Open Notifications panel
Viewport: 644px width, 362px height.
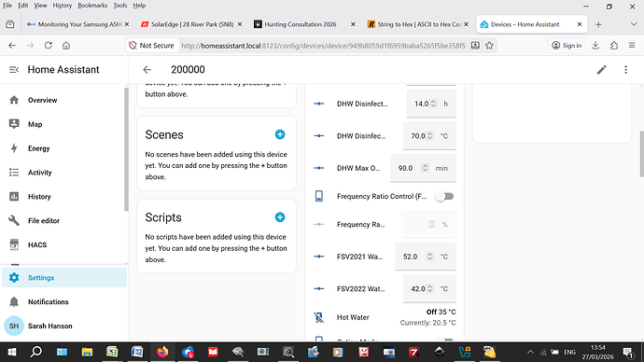(64, 302)
